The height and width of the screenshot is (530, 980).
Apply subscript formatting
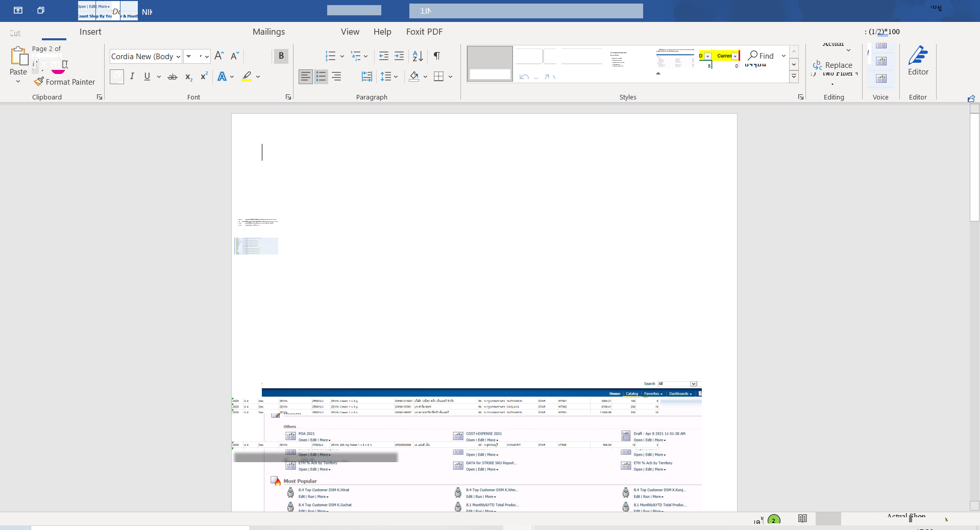[188, 77]
